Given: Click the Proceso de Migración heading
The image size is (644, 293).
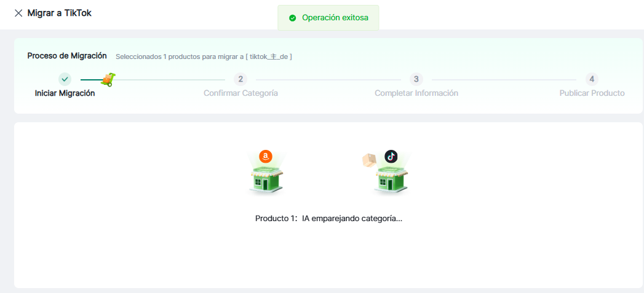Looking at the screenshot, I should click(x=67, y=56).
